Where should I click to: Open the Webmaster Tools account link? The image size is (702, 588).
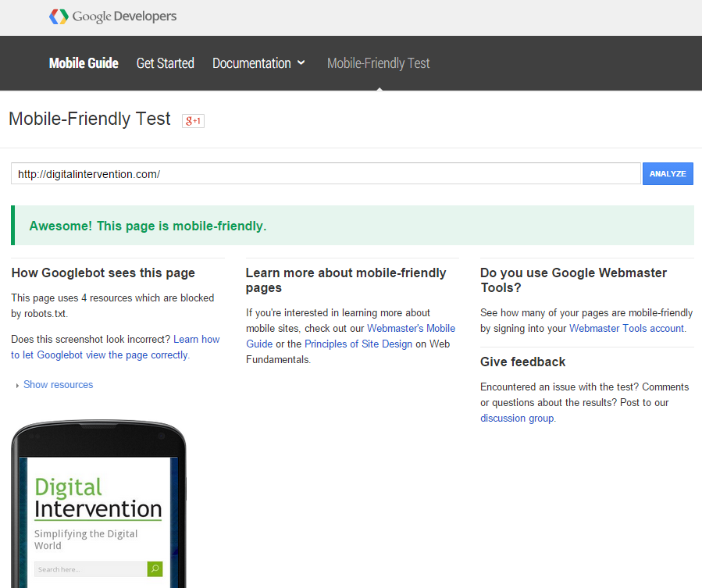(x=627, y=328)
